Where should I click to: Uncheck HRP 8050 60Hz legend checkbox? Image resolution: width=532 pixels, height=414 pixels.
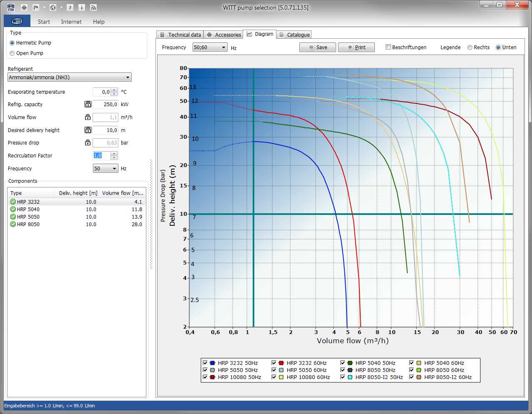point(412,370)
